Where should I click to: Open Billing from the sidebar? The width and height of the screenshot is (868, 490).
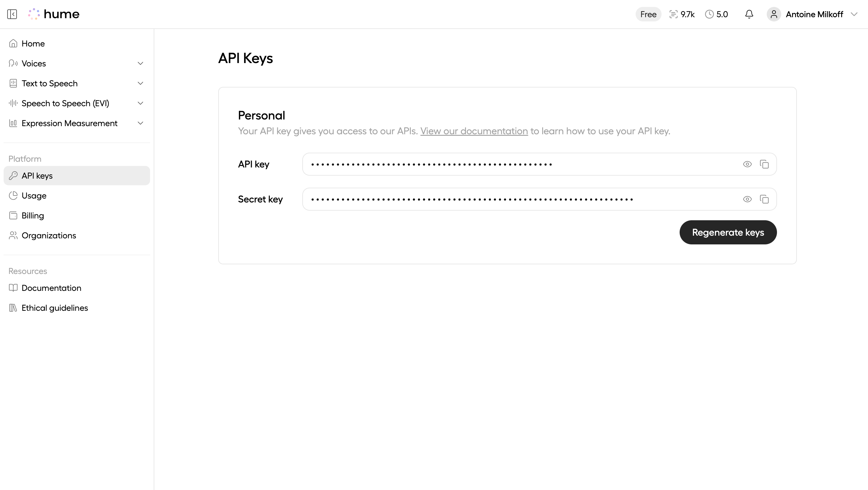(33, 215)
